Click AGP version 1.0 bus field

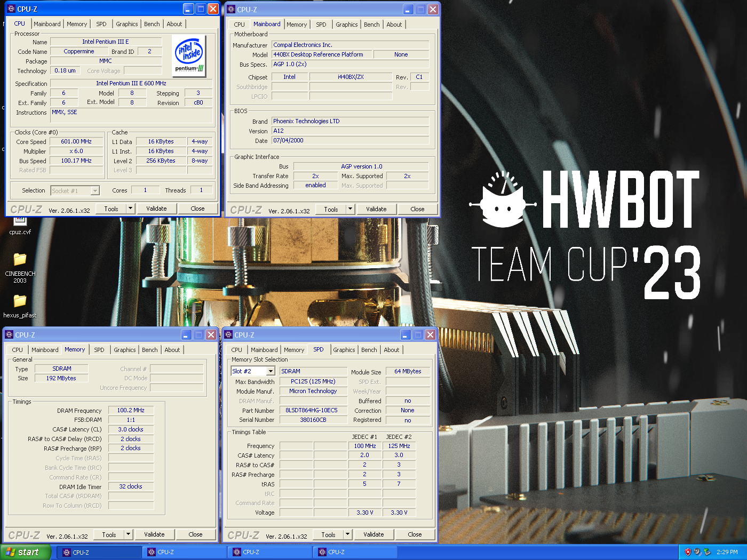click(x=361, y=166)
